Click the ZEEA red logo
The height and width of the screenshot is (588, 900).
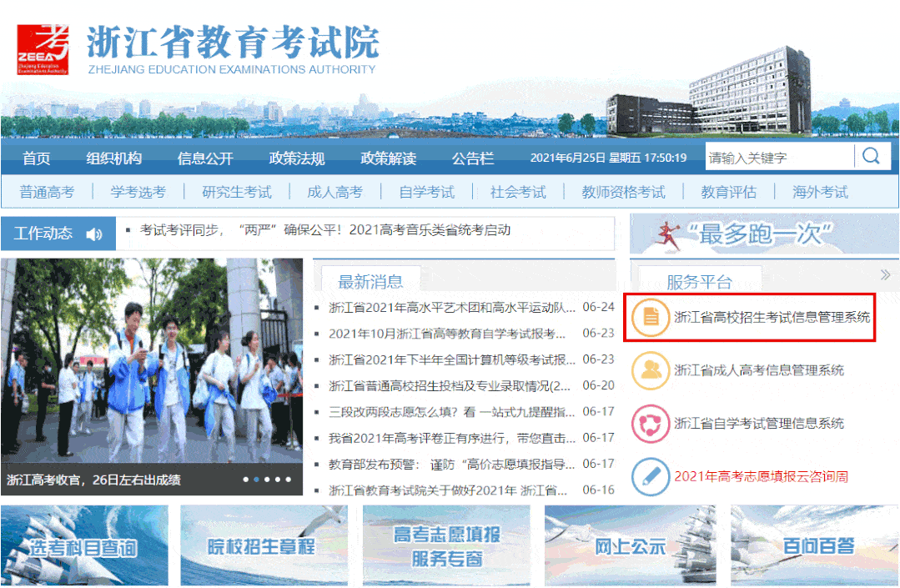pyautogui.click(x=43, y=50)
